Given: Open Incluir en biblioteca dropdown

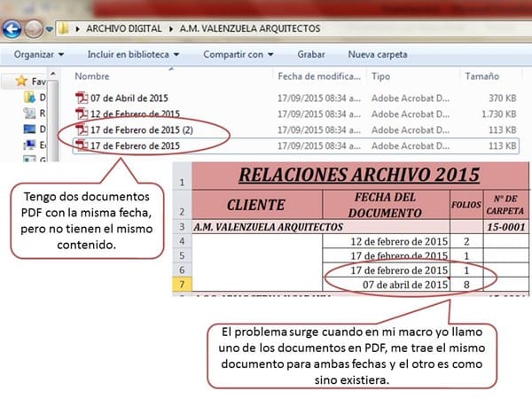Looking at the screenshot, I should coord(133,54).
